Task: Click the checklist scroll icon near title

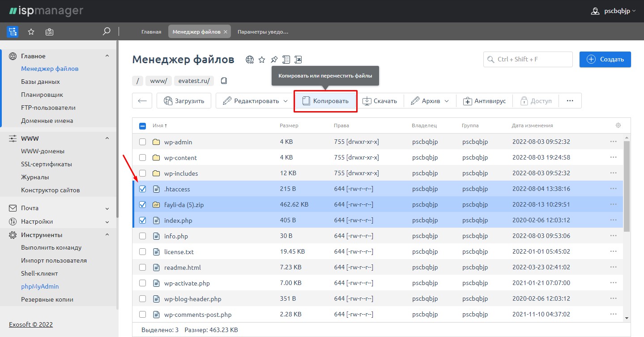Action: coord(286,60)
